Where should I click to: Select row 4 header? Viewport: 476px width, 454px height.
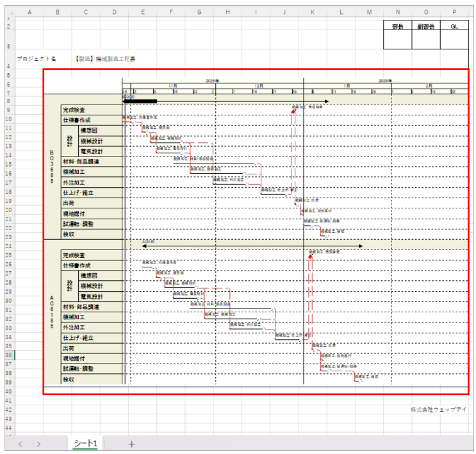[8, 66]
